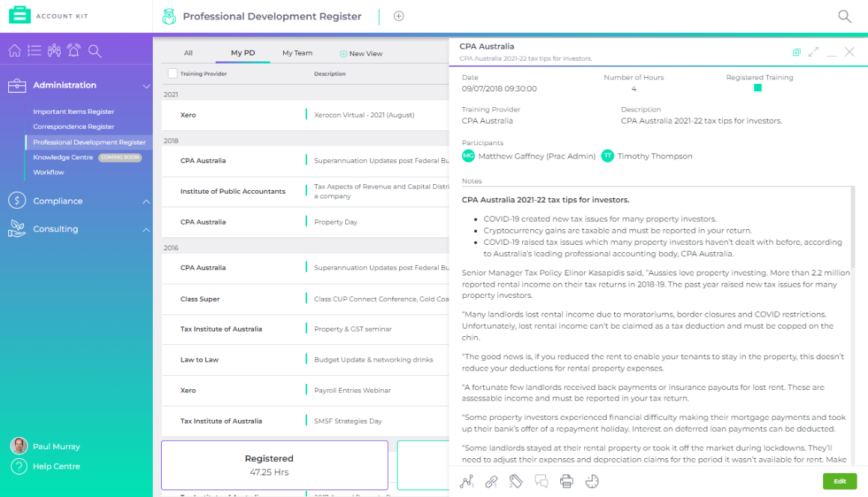Print the CPA Australia record

tap(567, 481)
